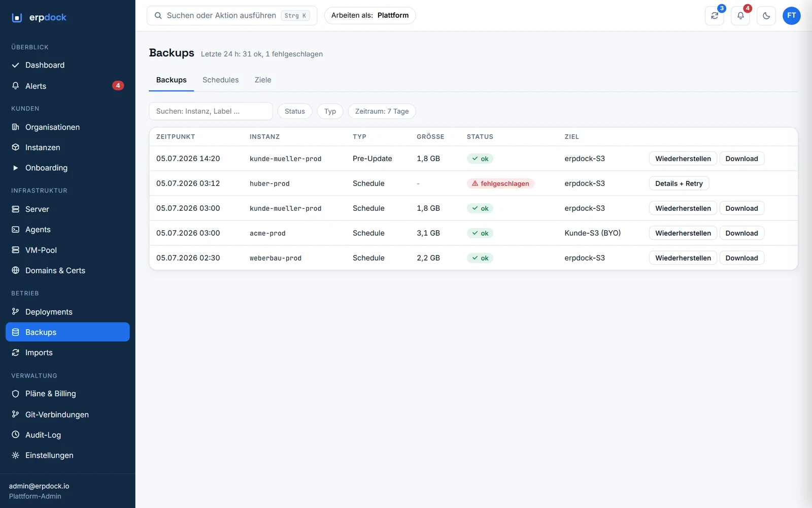Open the Arbeiten als: Plattform switcher
The width and height of the screenshot is (812, 508).
370,16
